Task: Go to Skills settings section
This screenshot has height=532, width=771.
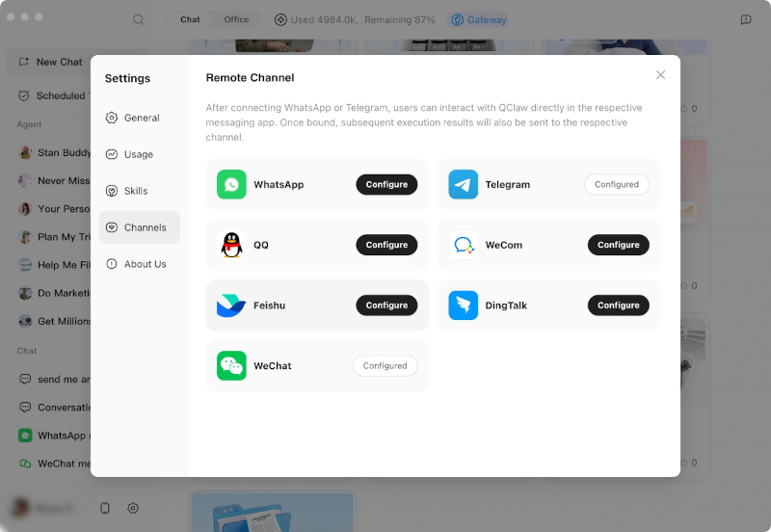Action: coord(136,191)
